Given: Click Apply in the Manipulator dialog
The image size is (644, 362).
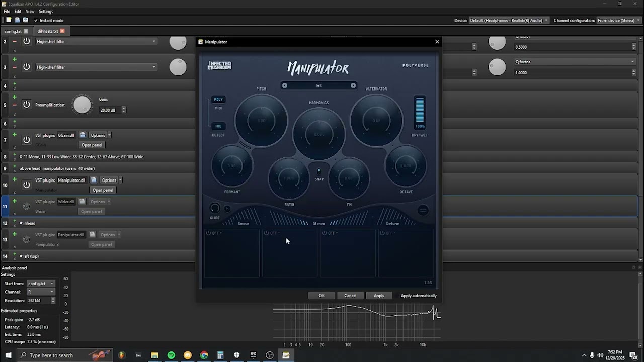Looking at the screenshot, I should tap(379, 296).
